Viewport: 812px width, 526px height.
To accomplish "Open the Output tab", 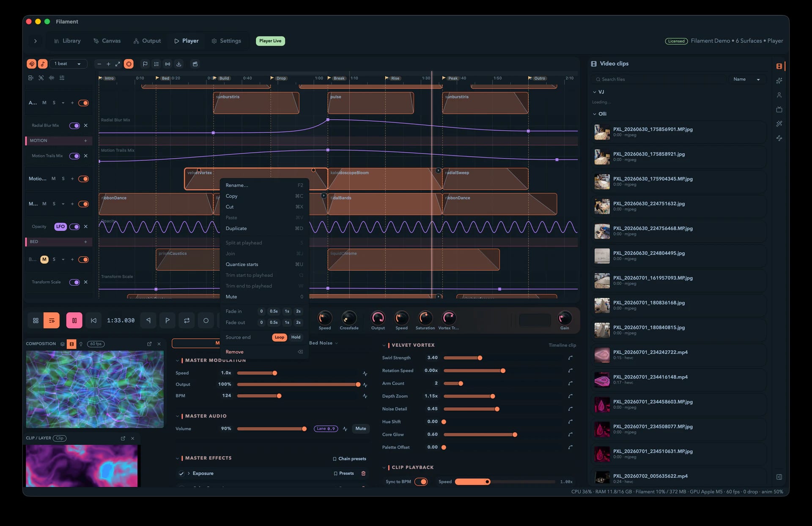I will pyautogui.click(x=147, y=41).
